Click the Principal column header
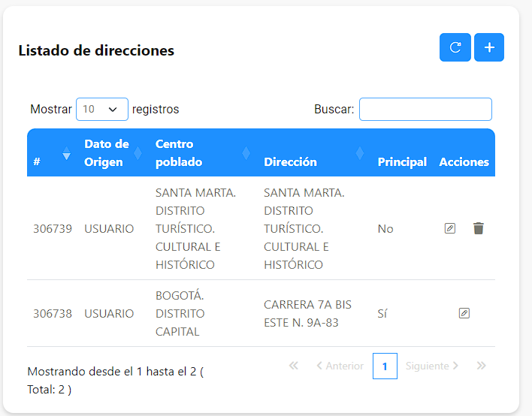The width and height of the screenshot is (532, 416). [402, 162]
